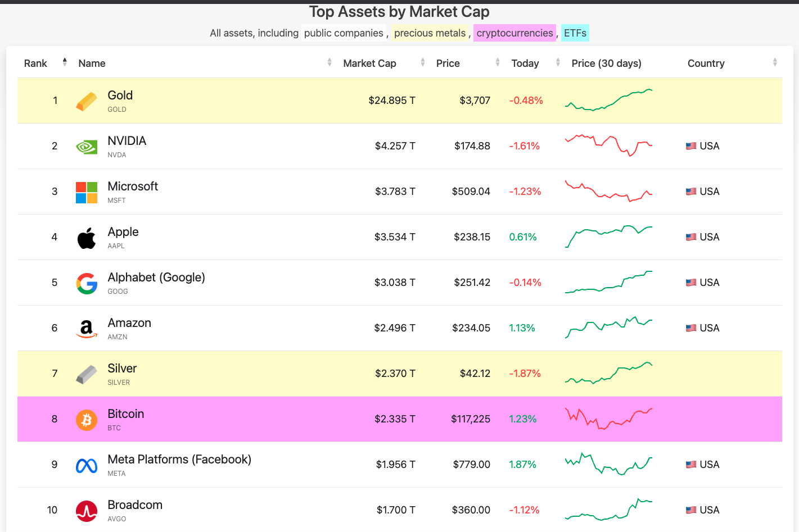799x532 pixels.
Task: Open the NVIDIA company link
Action: click(127, 141)
